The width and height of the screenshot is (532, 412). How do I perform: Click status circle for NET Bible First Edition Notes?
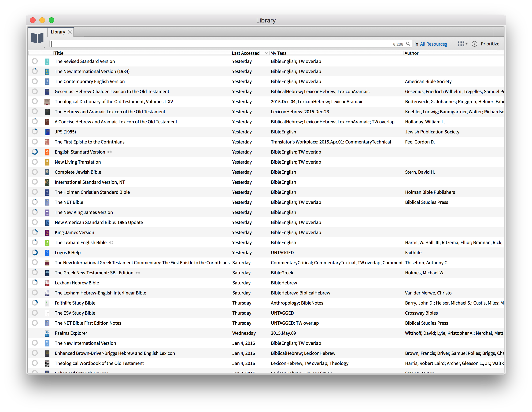(x=35, y=323)
